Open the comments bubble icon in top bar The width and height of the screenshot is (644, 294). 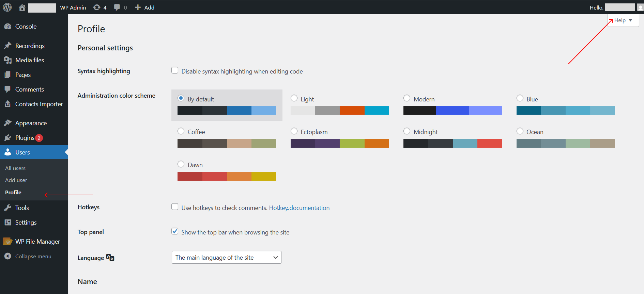117,7
